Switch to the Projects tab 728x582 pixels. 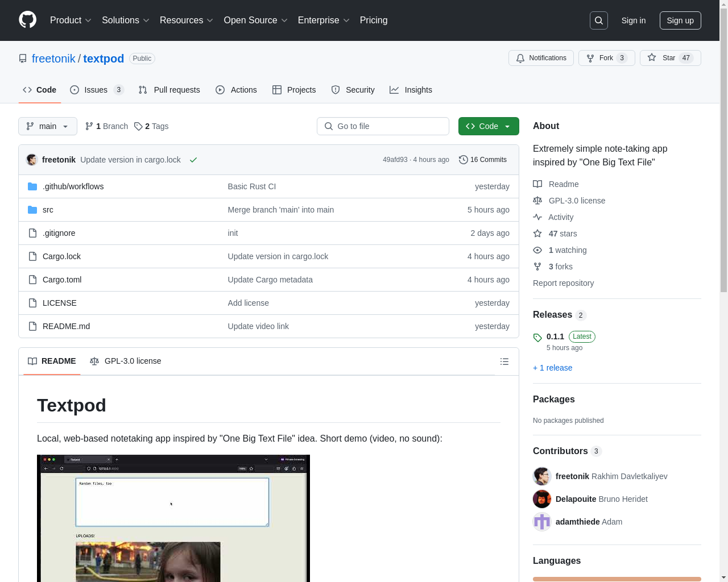pyautogui.click(x=294, y=90)
